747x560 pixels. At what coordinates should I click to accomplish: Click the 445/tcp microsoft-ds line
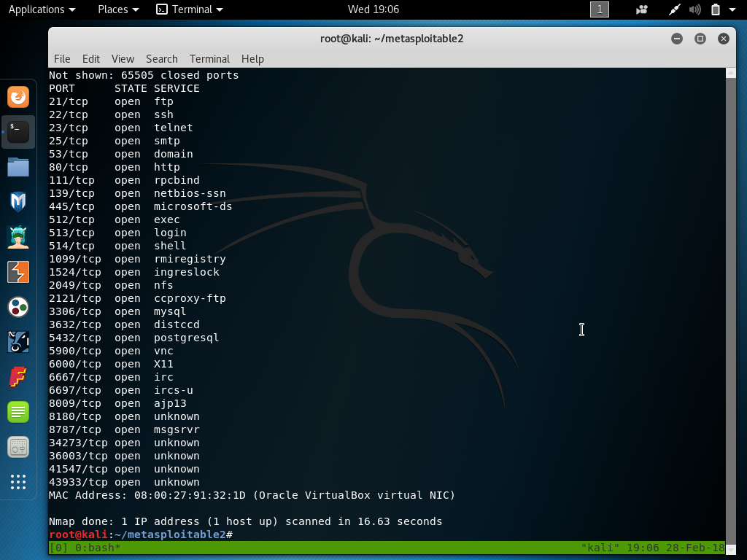point(141,206)
